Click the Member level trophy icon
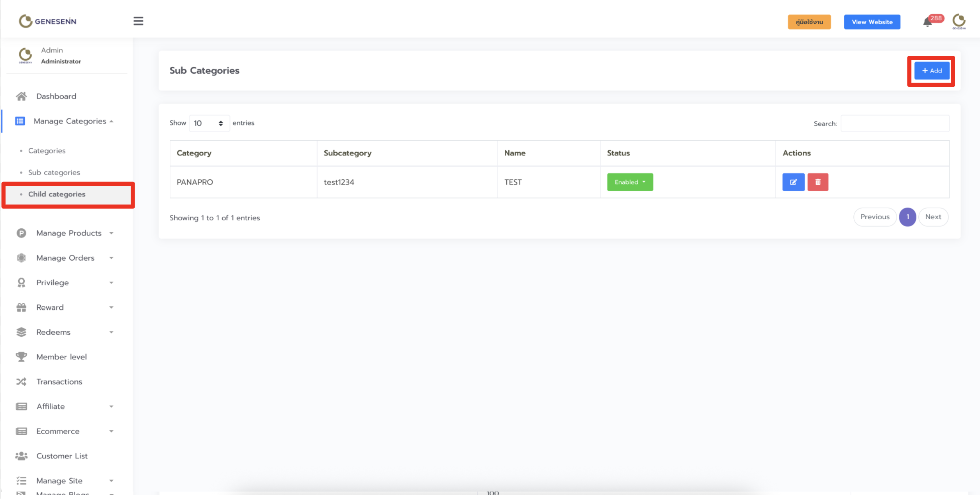The image size is (980, 499). 22,357
